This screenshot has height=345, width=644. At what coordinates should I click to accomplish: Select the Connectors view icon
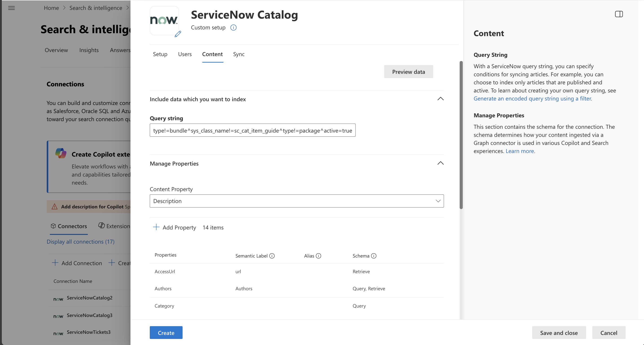point(53,226)
